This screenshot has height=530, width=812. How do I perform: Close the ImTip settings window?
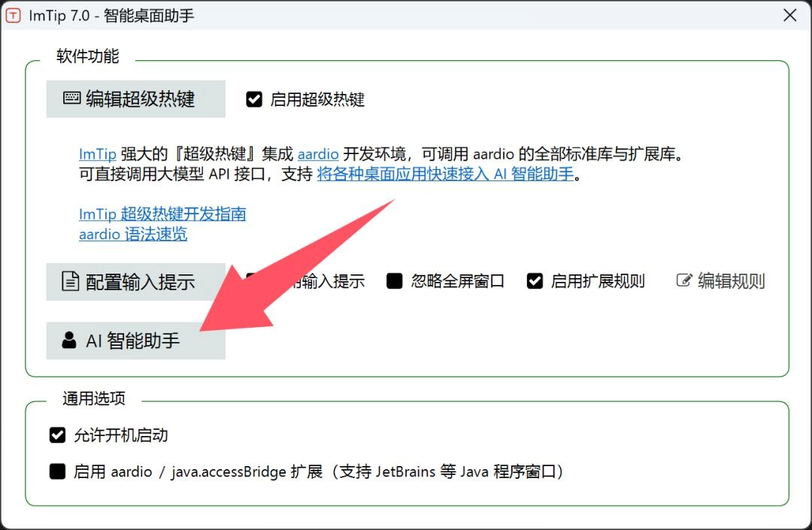click(x=789, y=15)
